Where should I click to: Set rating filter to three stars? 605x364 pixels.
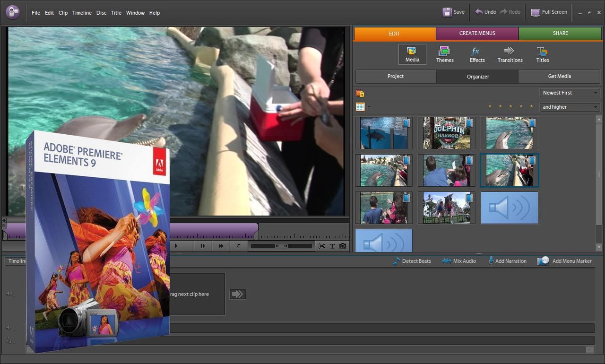click(x=510, y=107)
